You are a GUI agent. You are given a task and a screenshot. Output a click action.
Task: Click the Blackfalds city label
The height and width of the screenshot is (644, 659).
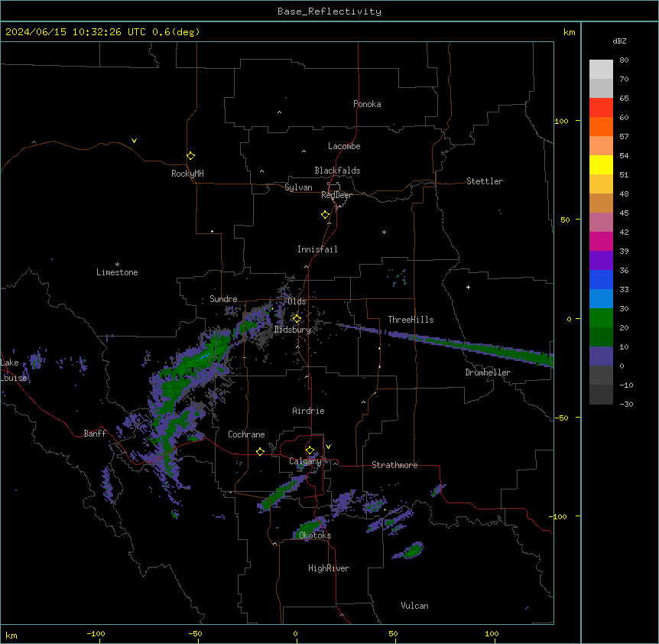(x=337, y=171)
